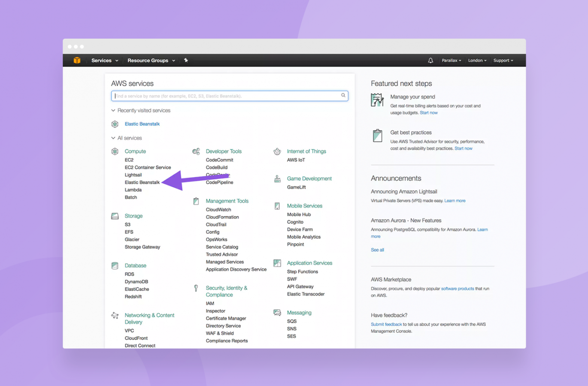Open S3 storage service
588x386 pixels.
coord(127,225)
